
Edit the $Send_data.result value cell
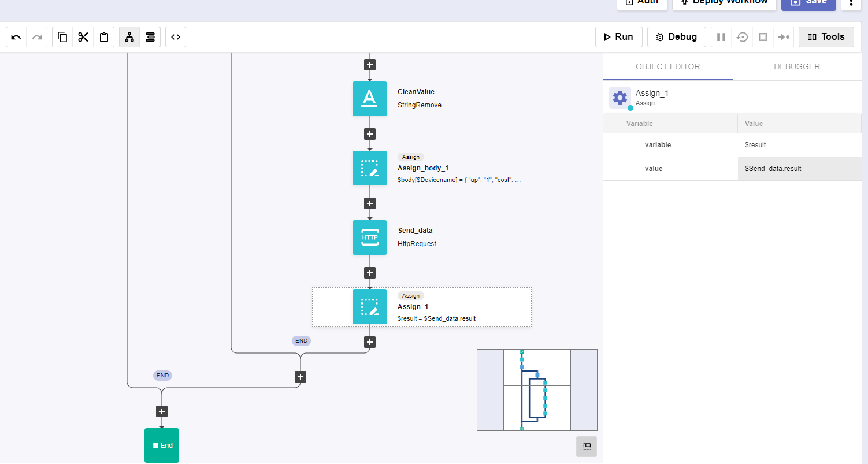tap(800, 169)
